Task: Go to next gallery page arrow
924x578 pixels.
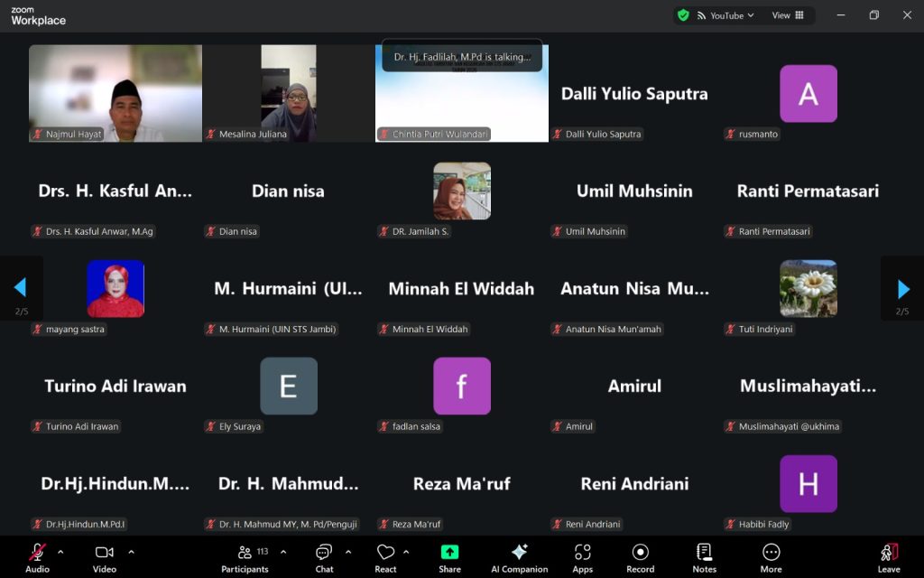Action: 903,289
